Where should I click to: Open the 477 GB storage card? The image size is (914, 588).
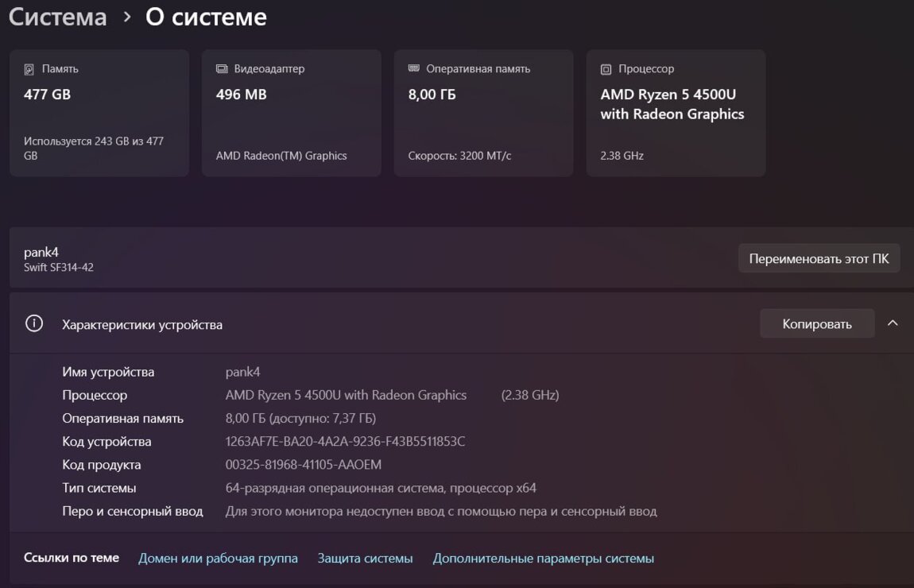[99, 113]
